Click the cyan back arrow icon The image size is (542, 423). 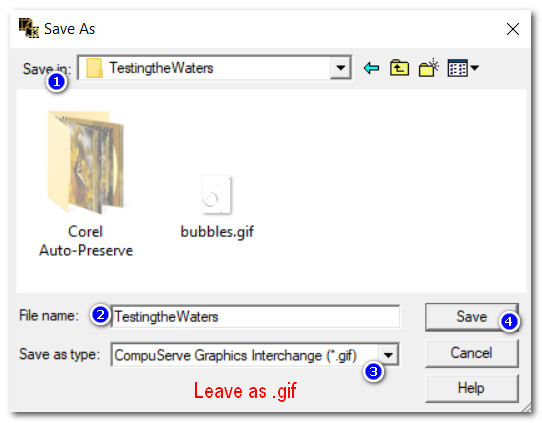click(x=371, y=68)
